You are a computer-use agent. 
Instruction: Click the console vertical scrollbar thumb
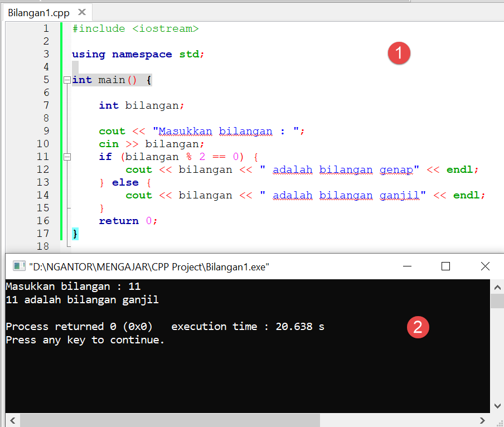pos(497,301)
